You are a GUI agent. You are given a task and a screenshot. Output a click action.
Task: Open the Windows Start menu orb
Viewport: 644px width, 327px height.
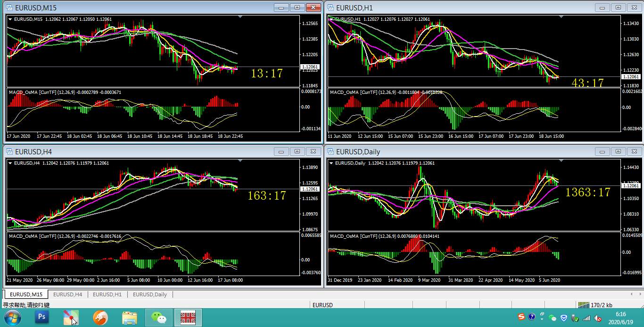tap(12, 318)
